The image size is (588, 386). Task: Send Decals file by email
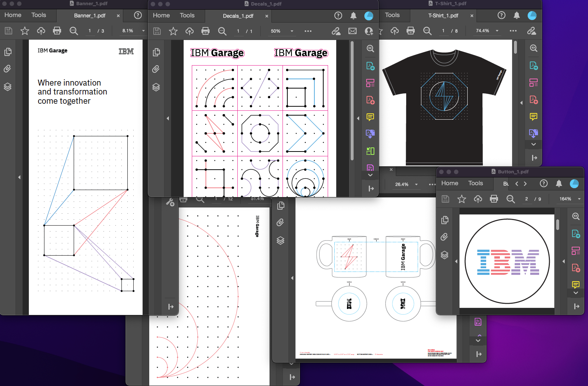click(x=353, y=31)
